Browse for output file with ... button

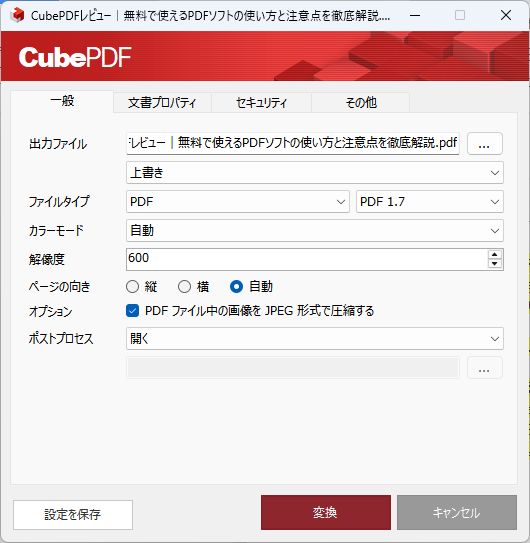485,143
